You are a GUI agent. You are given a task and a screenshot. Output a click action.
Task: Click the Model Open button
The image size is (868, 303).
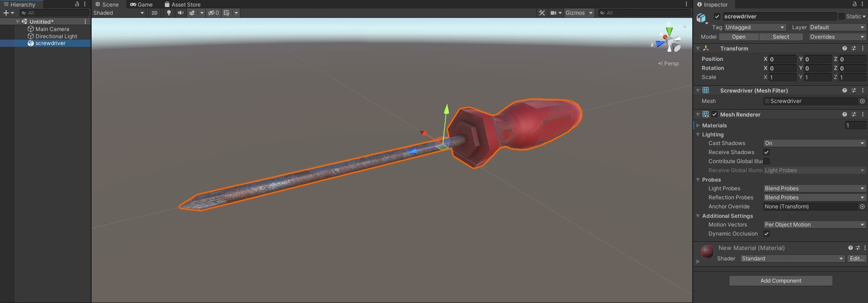(739, 37)
